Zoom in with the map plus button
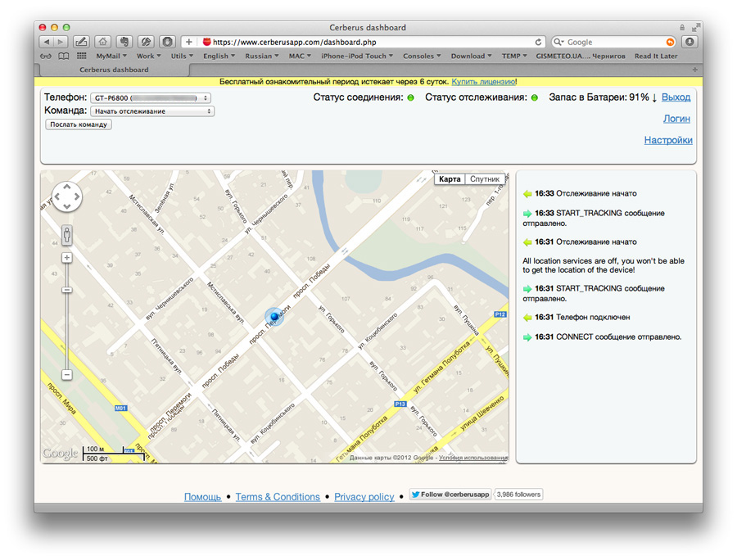Screen dimensions: 737x560 coord(66,257)
